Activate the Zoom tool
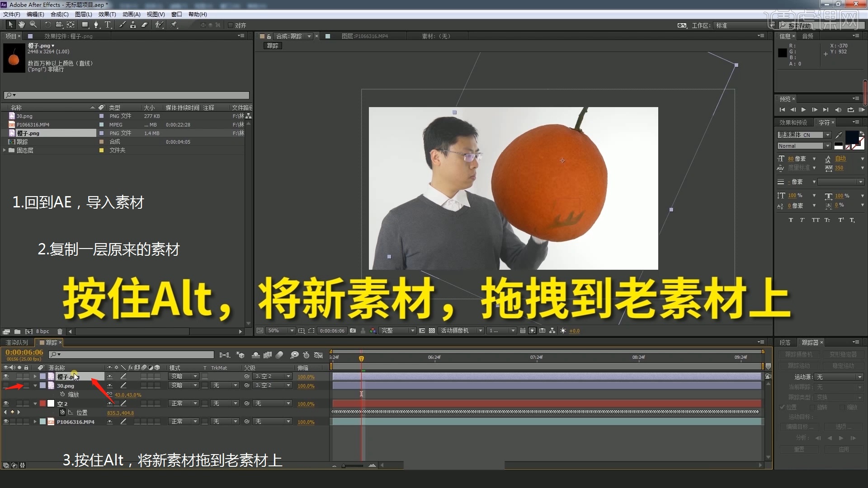The width and height of the screenshot is (868, 488). click(33, 24)
